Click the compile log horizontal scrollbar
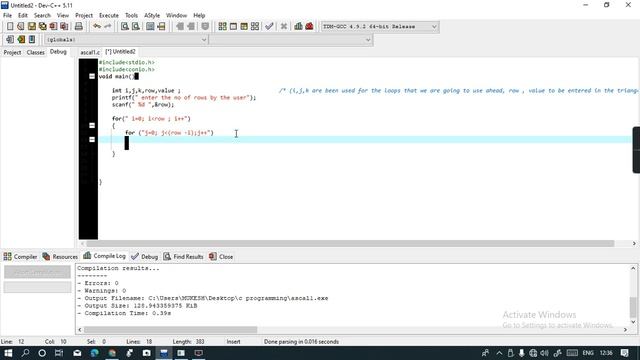 coord(171,329)
